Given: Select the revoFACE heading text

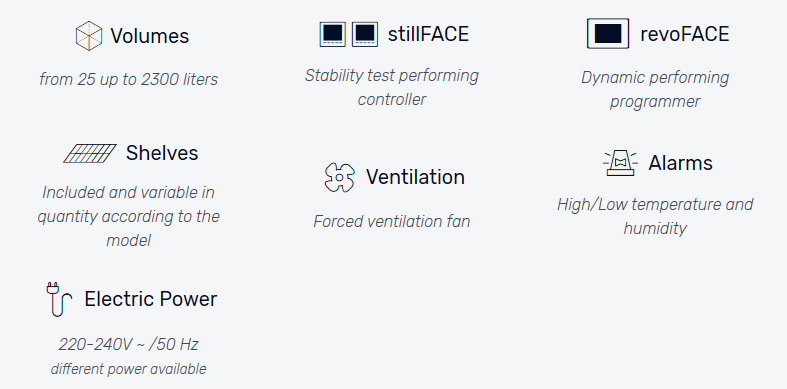Looking at the screenshot, I should [685, 34].
